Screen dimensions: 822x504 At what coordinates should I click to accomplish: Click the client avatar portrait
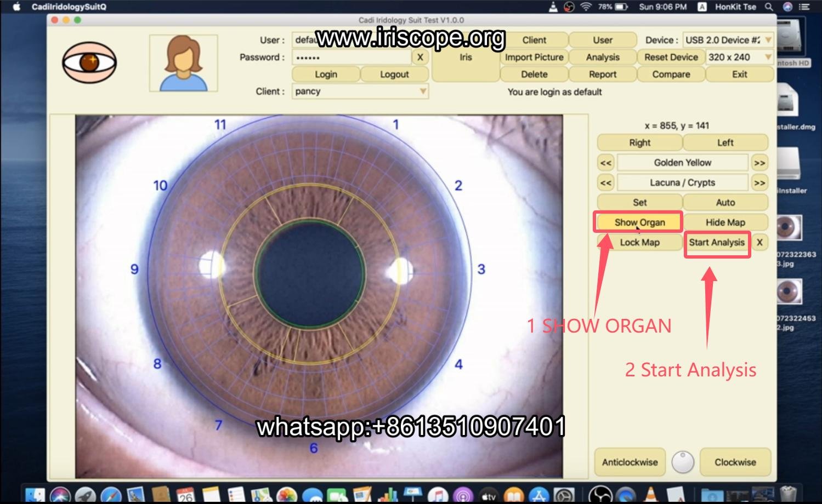pyautogui.click(x=183, y=63)
